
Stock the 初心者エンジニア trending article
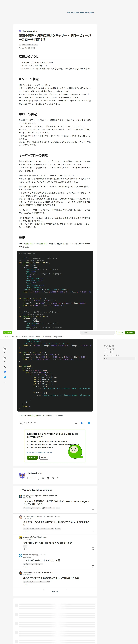pos(93,584)
